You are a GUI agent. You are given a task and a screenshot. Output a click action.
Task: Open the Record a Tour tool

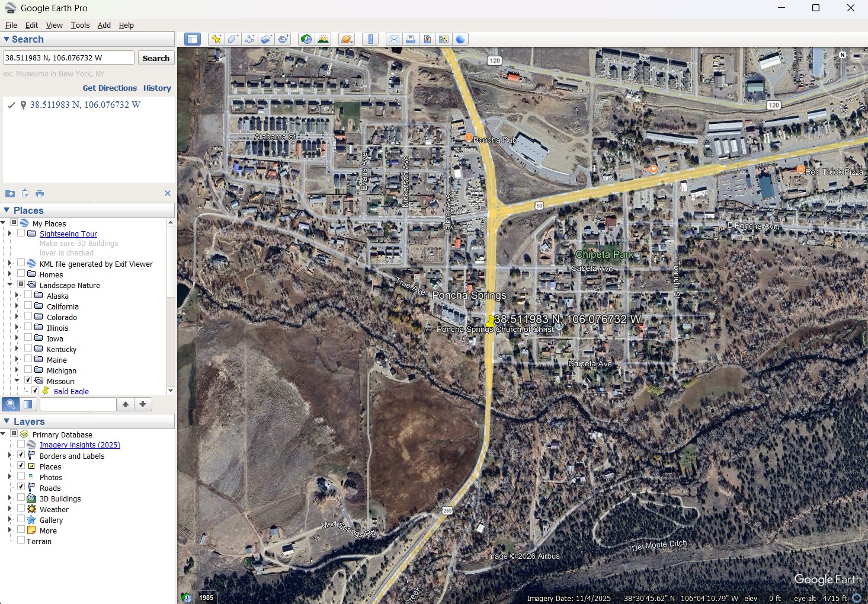(284, 39)
